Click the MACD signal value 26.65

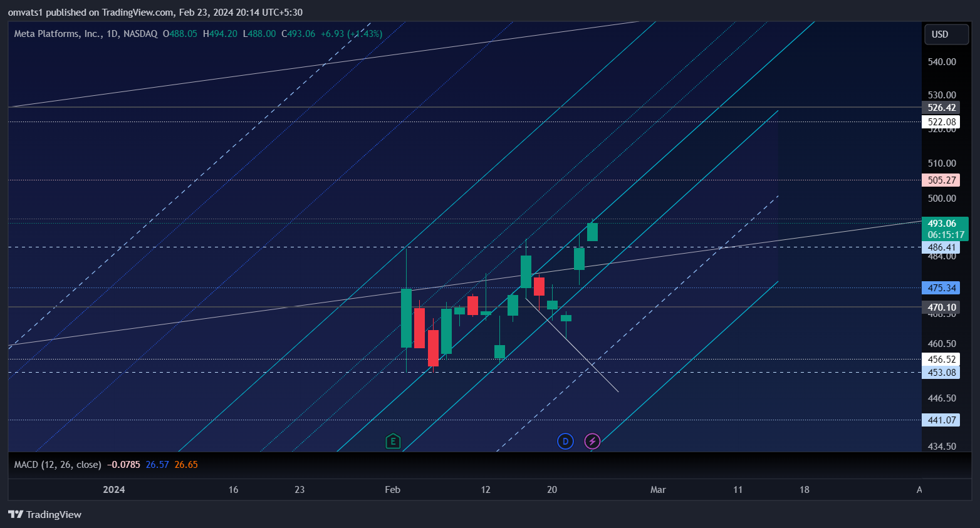[x=186, y=465]
